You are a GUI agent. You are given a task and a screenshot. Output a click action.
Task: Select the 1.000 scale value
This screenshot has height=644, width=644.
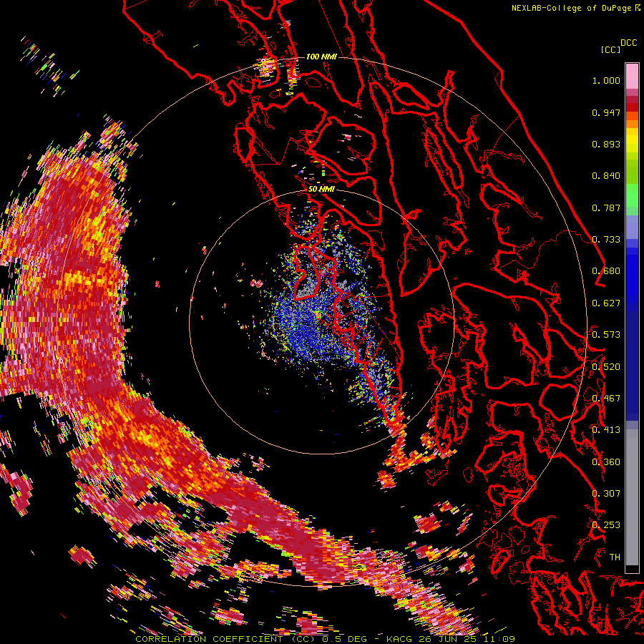tap(606, 80)
